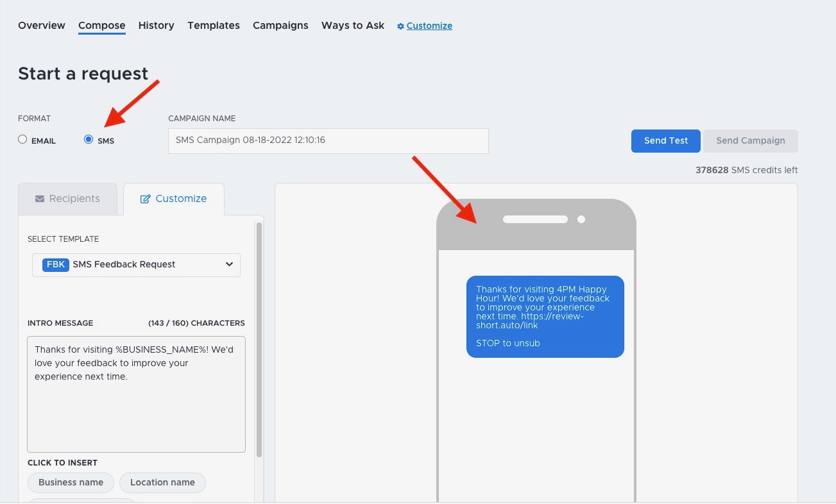Click the envelope icon on Recipients tab
836x504 pixels.
tap(40, 199)
